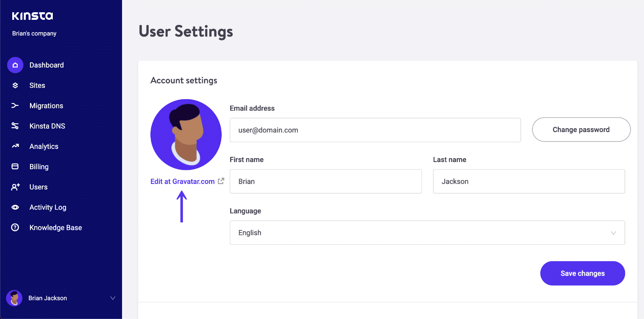Viewport: 644px width, 319px height.
Task: Click the Change password button
Action: tap(581, 130)
